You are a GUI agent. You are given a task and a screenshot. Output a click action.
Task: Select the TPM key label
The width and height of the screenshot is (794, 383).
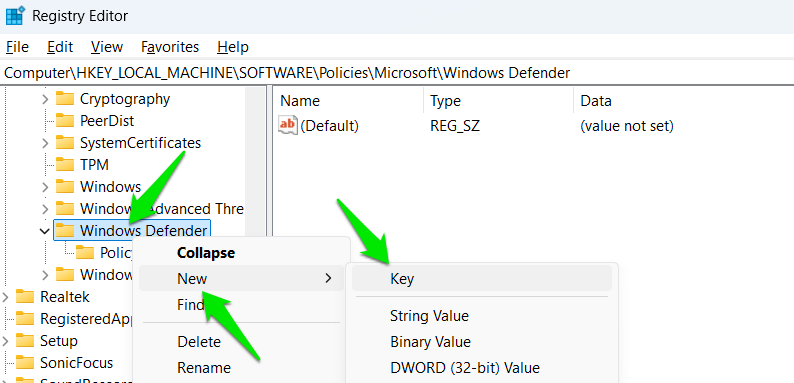[x=94, y=165]
